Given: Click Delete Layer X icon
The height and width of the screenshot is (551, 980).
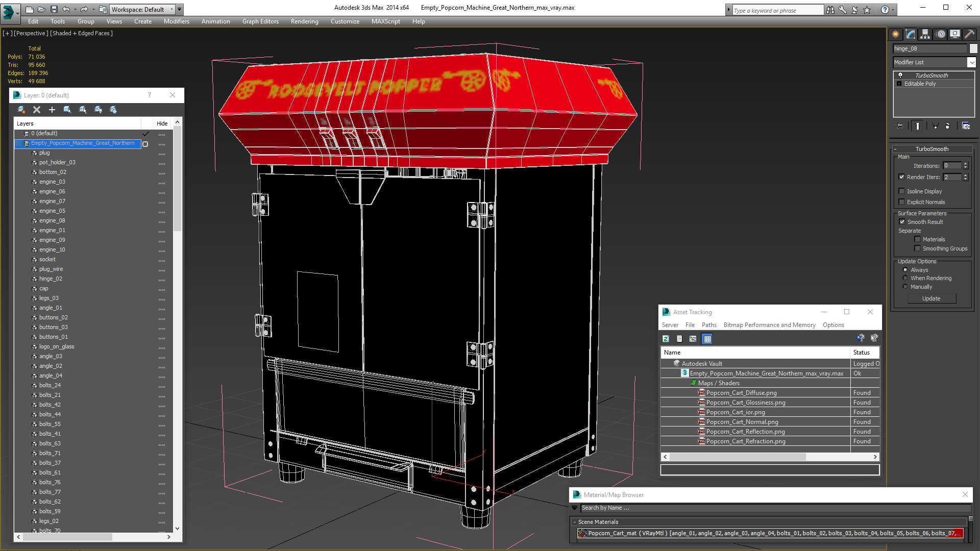Looking at the screenshot, I should tap(37, 110).
